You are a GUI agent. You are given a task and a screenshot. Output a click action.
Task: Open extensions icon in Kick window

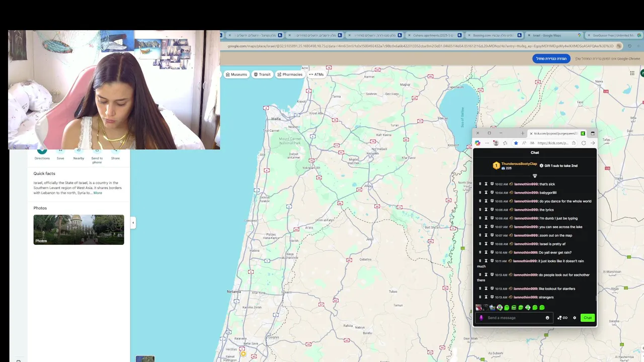coord(506,143)
